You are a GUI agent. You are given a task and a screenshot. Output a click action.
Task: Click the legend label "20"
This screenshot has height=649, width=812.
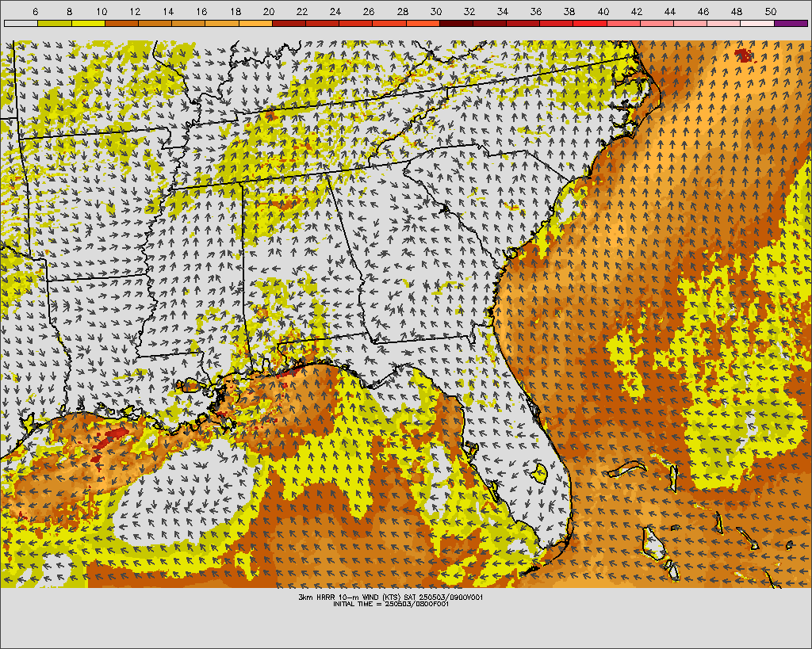(x=268, y=11)
